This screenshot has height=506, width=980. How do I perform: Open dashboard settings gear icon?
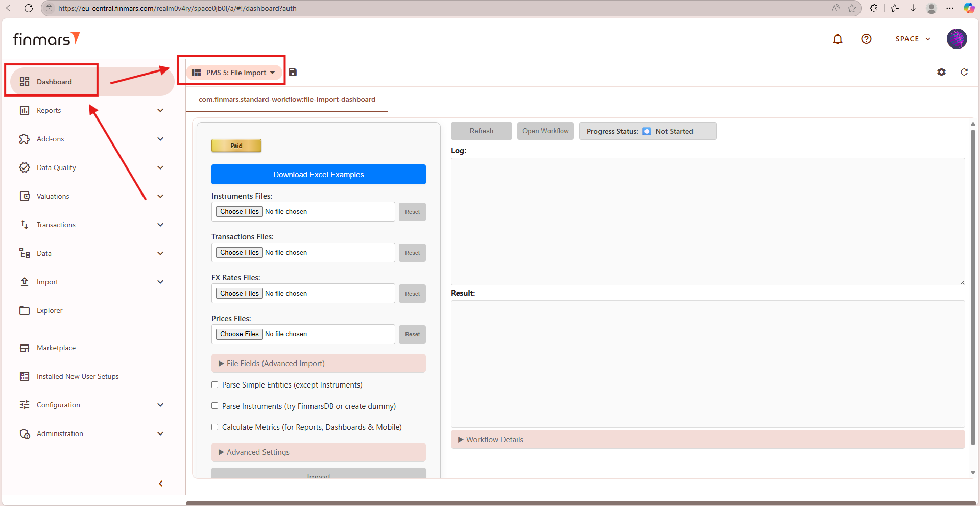(x=941, y=72)
